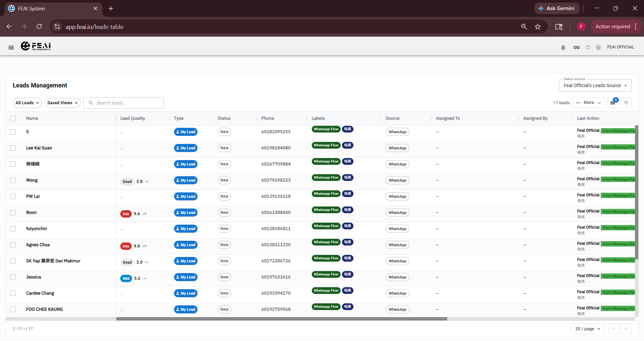This screenshot has width=644, height=341.
Task: Click the trend icon beside Agnes Chua score
Action: 144,246
